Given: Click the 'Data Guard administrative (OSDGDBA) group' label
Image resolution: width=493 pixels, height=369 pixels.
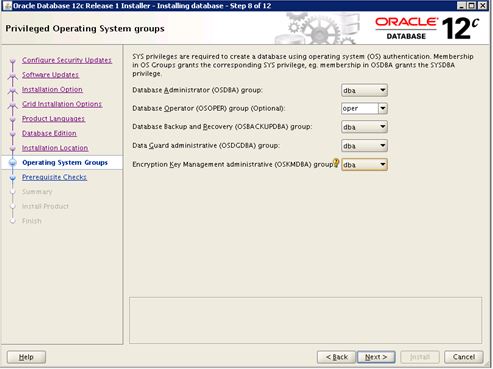Looking at the screenshot, I should tap(206, 146).
